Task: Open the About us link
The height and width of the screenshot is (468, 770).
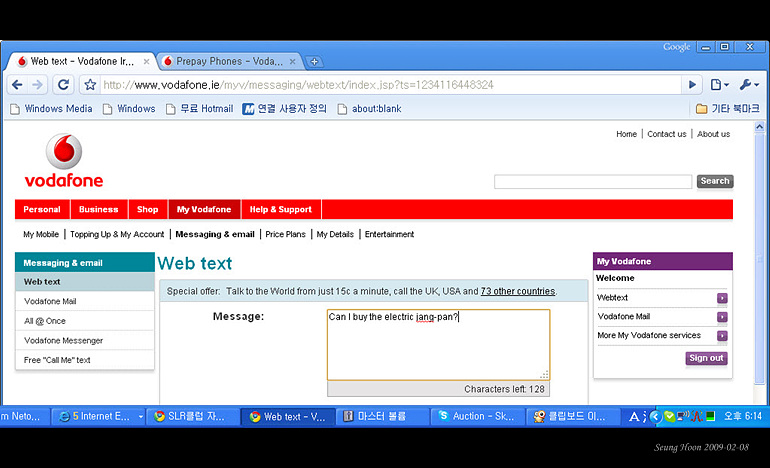Action: point(714,134)
